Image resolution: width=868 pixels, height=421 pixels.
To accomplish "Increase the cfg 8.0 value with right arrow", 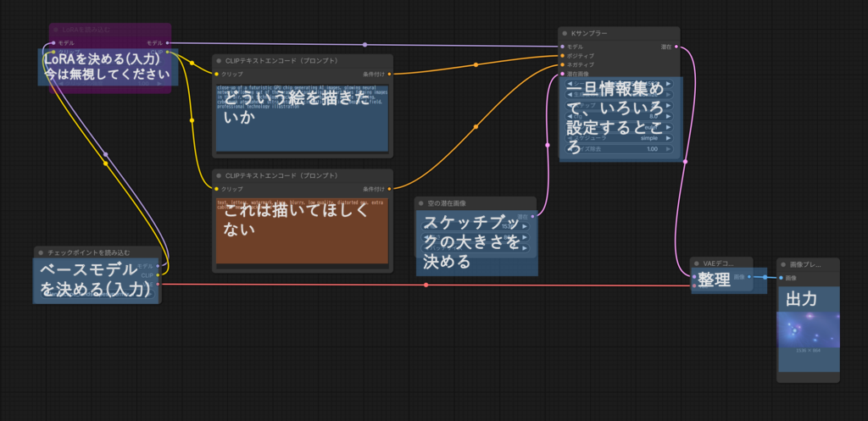I will (669, 117).
